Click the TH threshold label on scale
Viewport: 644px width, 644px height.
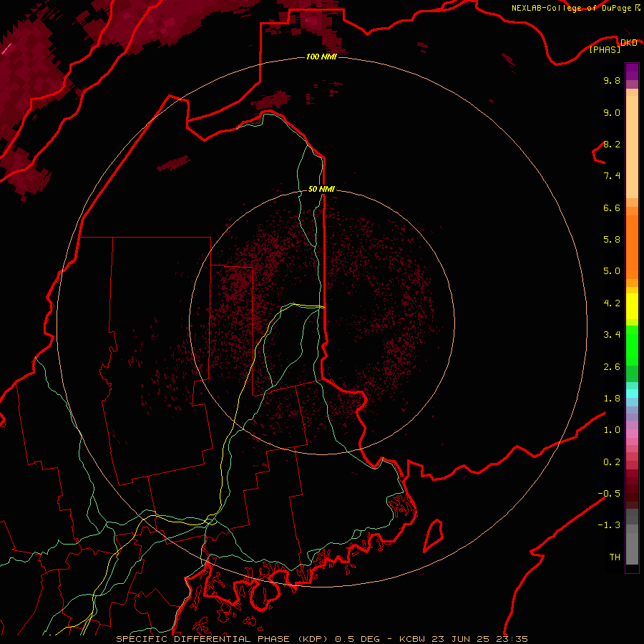click(615, 557)
